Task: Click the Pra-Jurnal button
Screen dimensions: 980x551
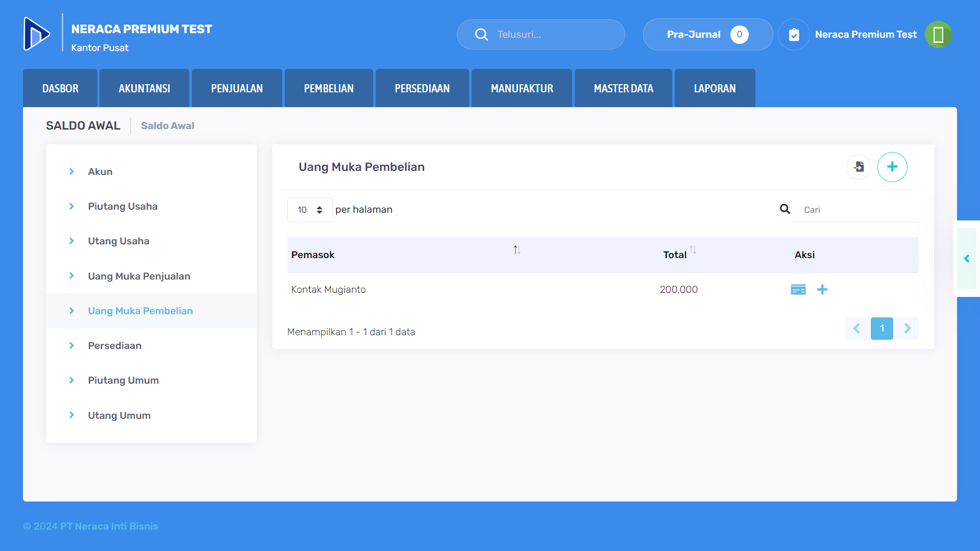Action: (708, 34)
